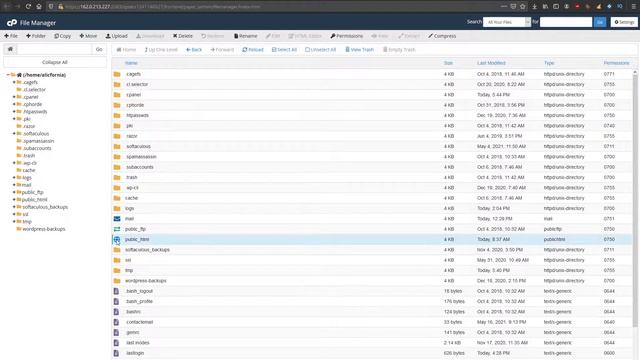The height and width of the screenshot is (360, 640).
Task: Expand the .softaculous tree node
Action: coord(14,133)
